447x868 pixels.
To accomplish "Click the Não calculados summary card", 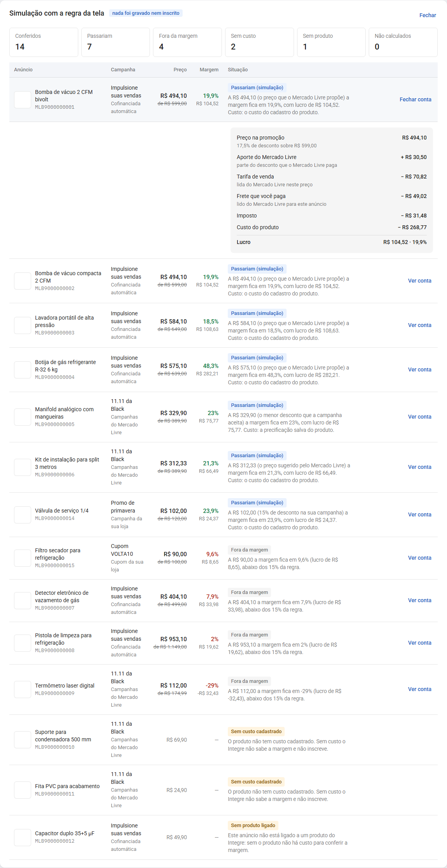I will (x=403, y=42).
